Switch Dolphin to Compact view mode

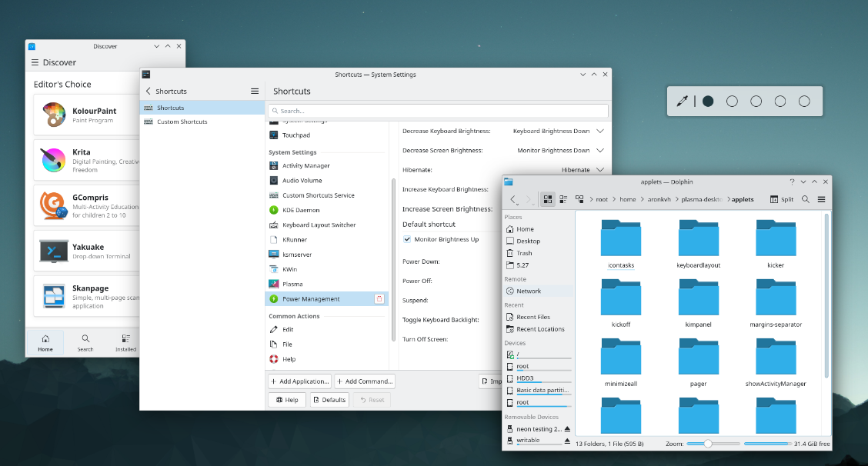[563, 199]
